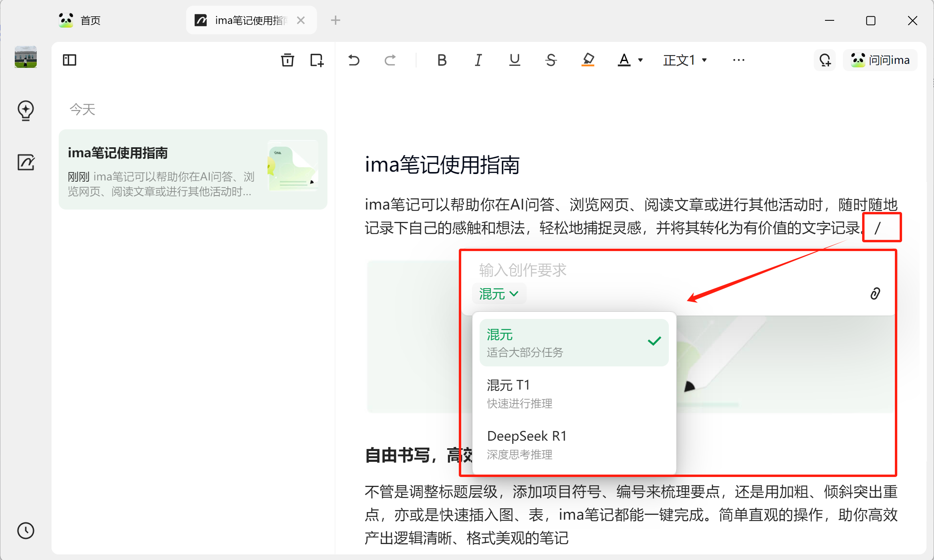Viewport: 934px width, 560px height.
Task: Collapse the notes list sidebar
Action: pos(69,60)
